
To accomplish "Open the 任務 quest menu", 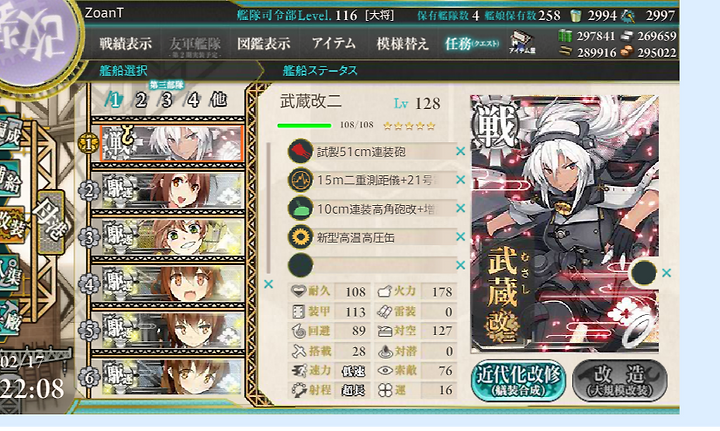I will tap(472, 44).
